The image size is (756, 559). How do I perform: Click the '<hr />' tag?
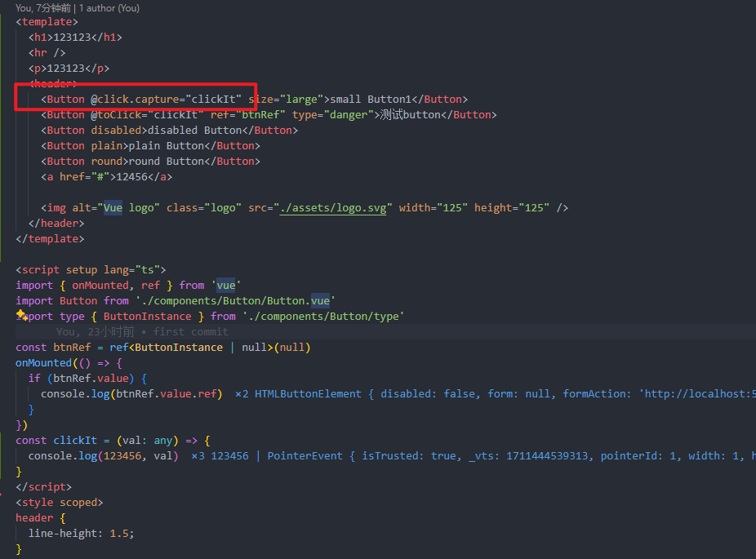[x=47, y=52]
